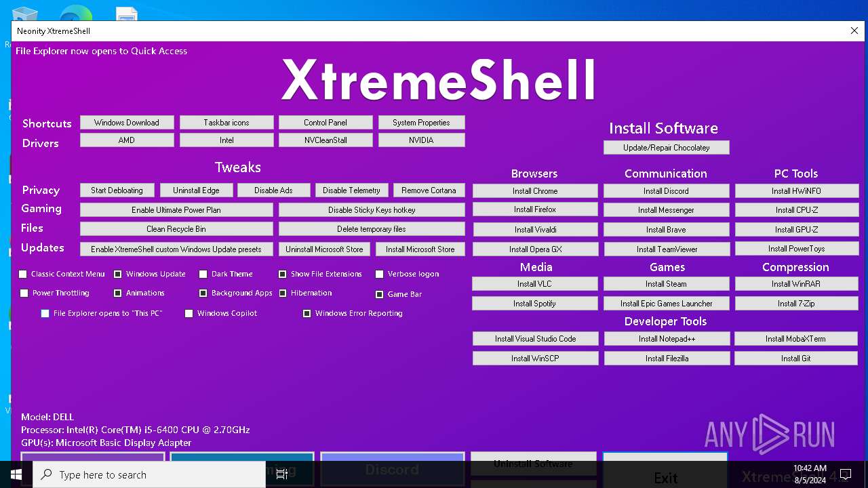Open System Properties shortcut
This screenshot has height=488, width=868.
(421, 123)
